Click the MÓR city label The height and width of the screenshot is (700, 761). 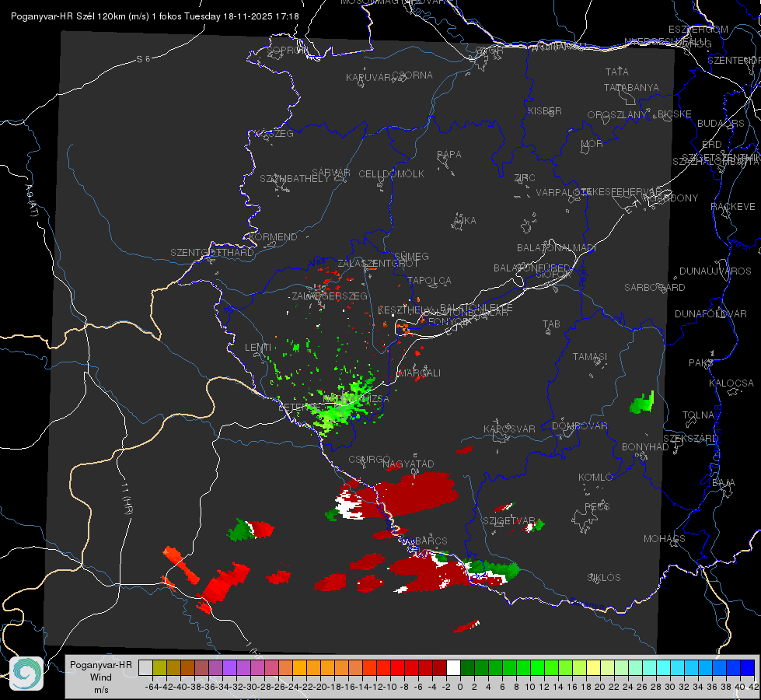pyautogui.click(x=592, y=143)
